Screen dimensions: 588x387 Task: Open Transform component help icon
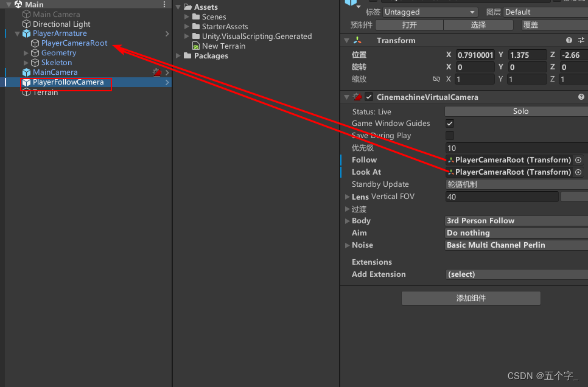pos(569,40)
